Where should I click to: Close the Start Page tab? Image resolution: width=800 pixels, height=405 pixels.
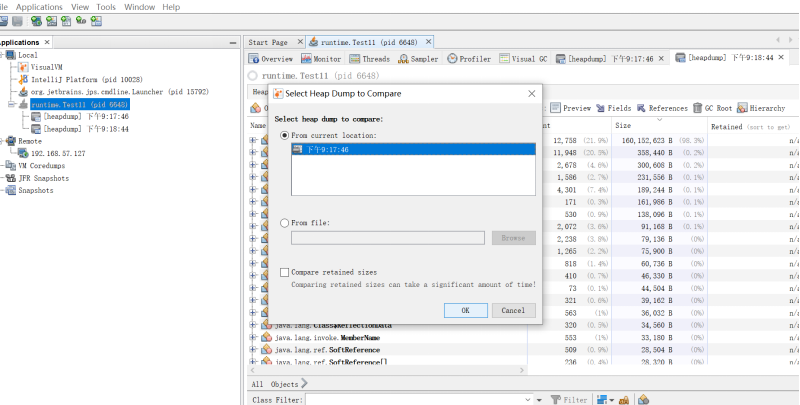[300, 42]
